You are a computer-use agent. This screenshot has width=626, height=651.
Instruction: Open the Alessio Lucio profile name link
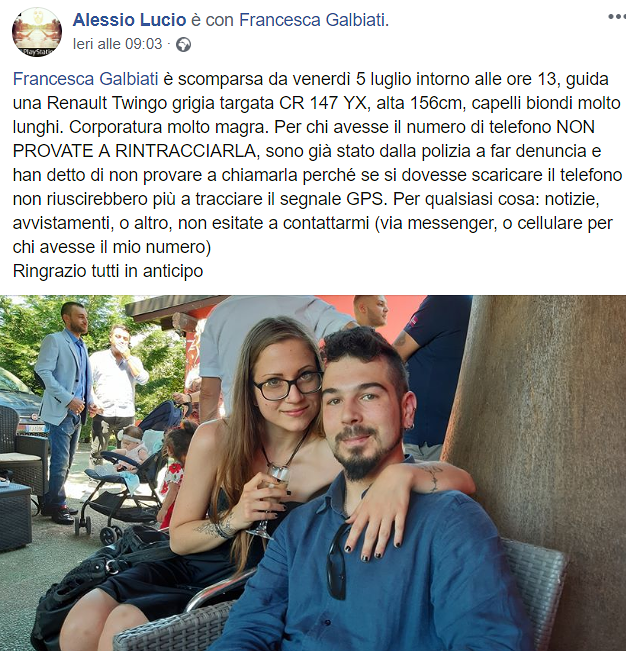click(129, 20)
